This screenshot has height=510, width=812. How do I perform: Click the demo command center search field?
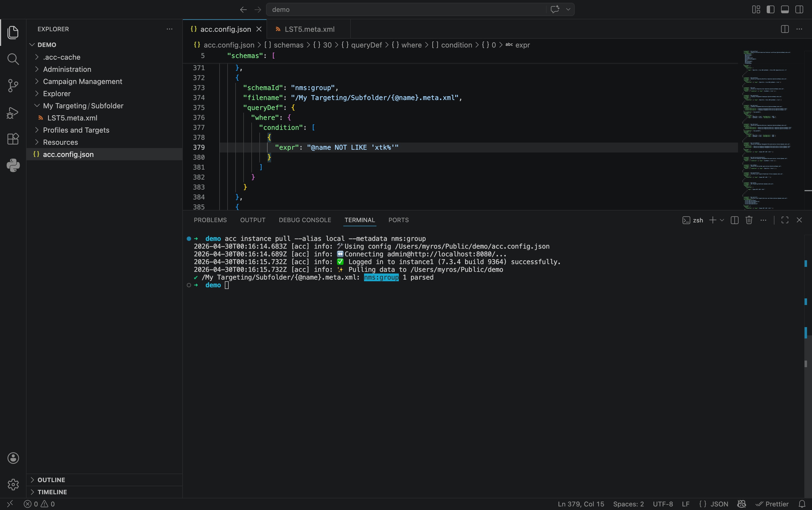[x=406, y=9]
